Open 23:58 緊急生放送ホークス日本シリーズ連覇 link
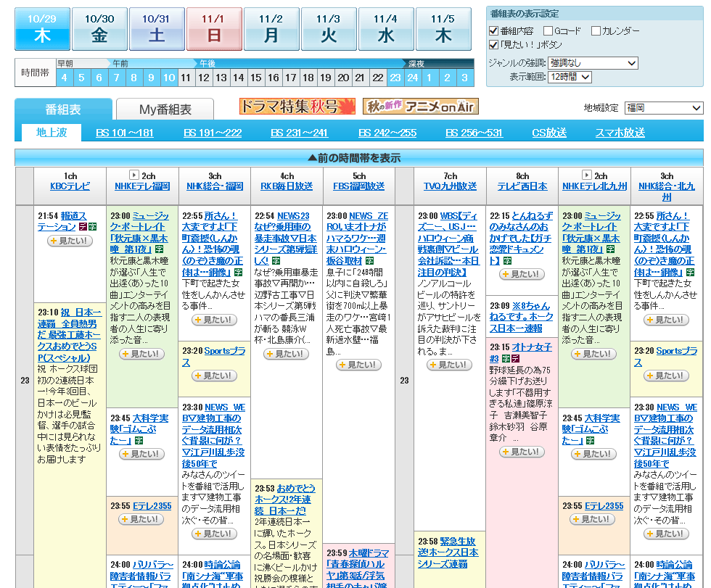 (x=448, y=552)
